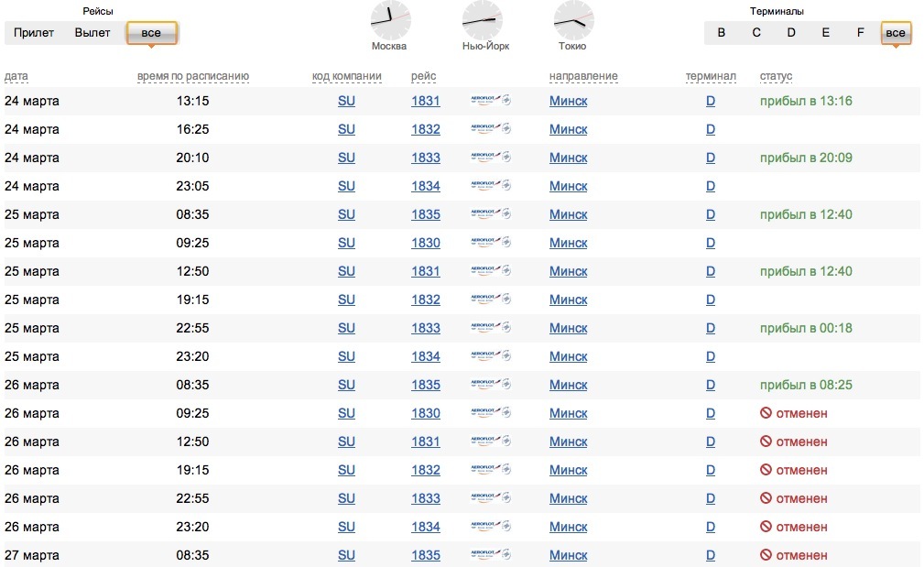Select the Вылет flights filter
This screenshot has width=924, height=567.
click(x=92, y=33)
